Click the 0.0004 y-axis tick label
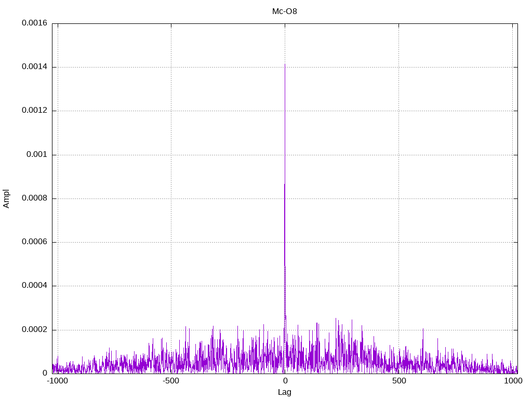This screenshot has height=399, width=532. click(x=34, y=286)
